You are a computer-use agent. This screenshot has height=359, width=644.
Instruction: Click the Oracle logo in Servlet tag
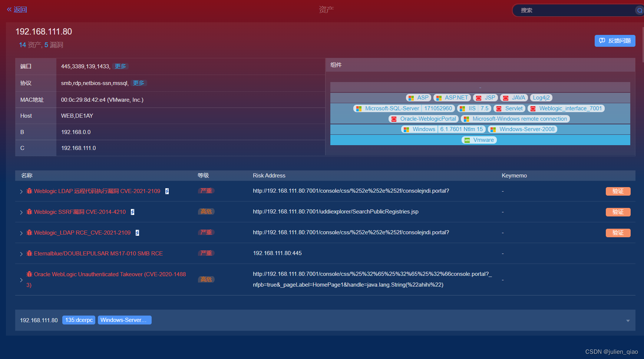499,109
